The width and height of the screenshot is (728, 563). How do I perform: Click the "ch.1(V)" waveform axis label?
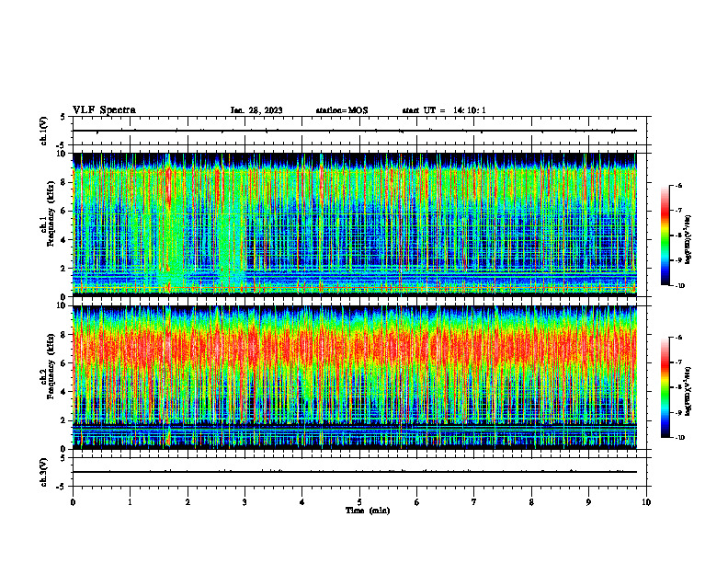pyautogui.click(x=43, y=131)
